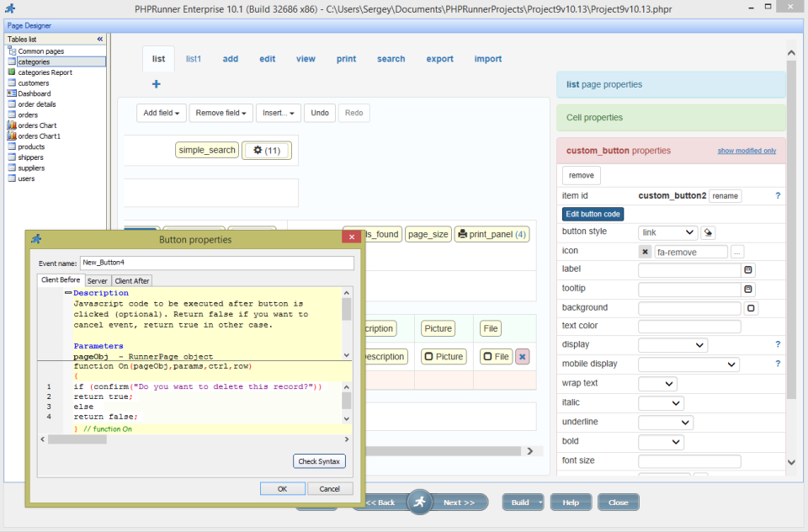Click show modified only link
Image resolution: width=808 pixels, height=532 pixels.
coord(747,151)
